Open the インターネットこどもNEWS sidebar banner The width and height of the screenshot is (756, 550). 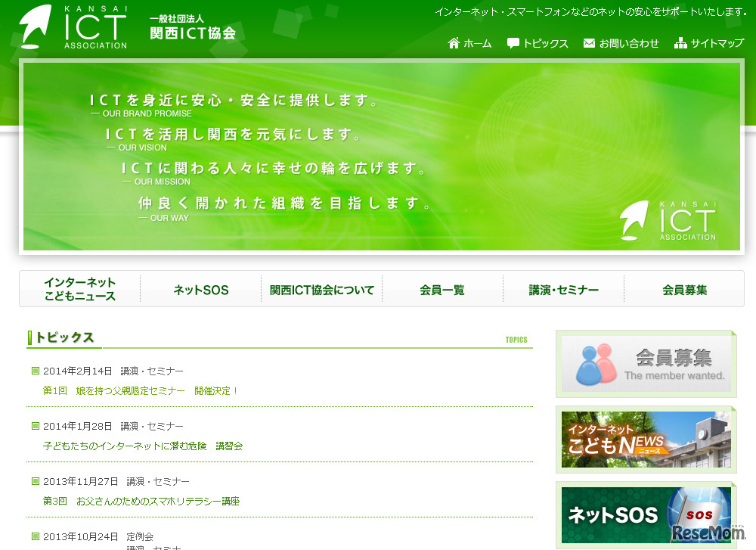tap(646, 440)
